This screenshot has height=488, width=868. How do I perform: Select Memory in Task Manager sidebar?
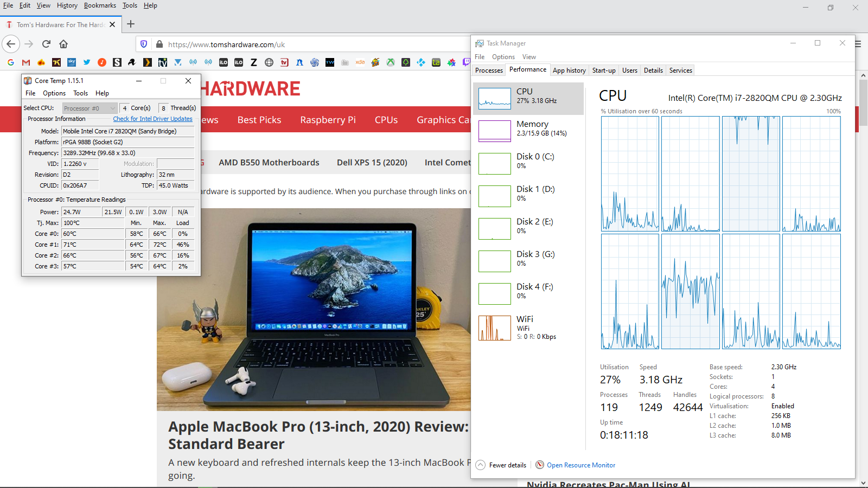point(528,131)
